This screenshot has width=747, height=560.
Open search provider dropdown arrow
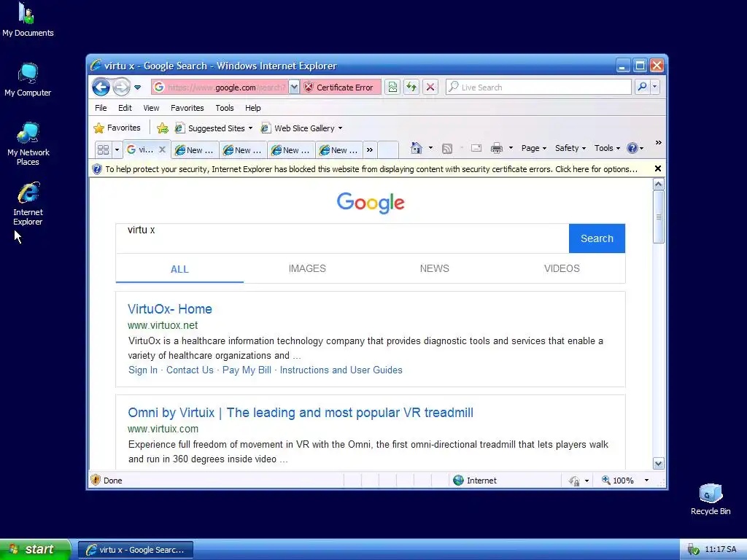(x=654, y=87)
